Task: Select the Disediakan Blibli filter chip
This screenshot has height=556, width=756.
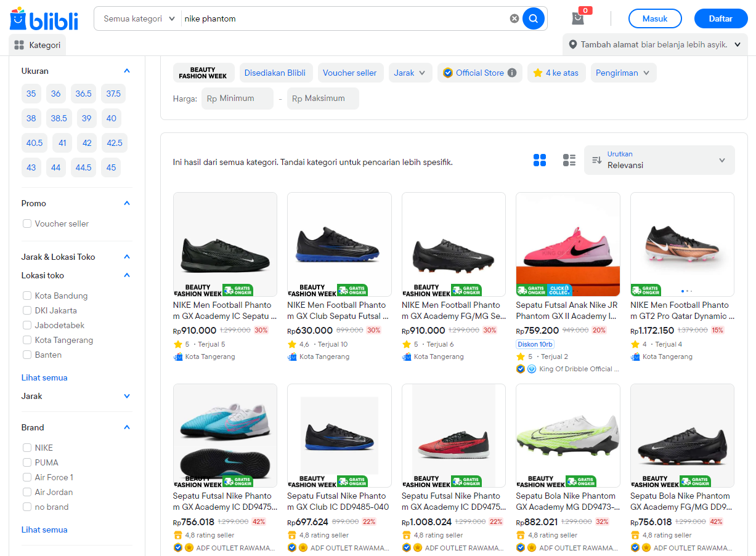Action: (275, 73)
